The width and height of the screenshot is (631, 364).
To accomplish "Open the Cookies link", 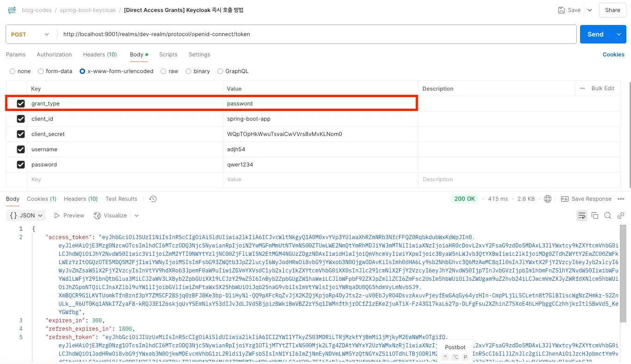I will 613,55.
